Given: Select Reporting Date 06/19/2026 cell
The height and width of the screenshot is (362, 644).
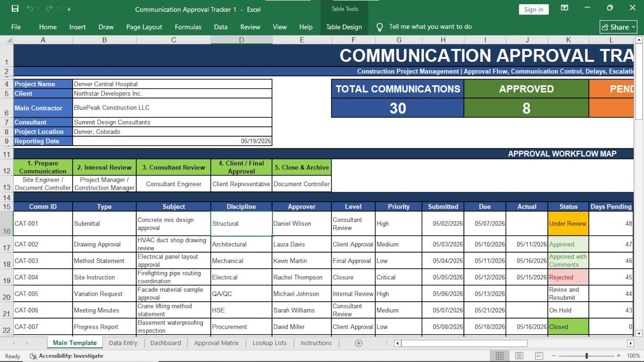Looking at the screenshot, I should (x=172, y=141).
